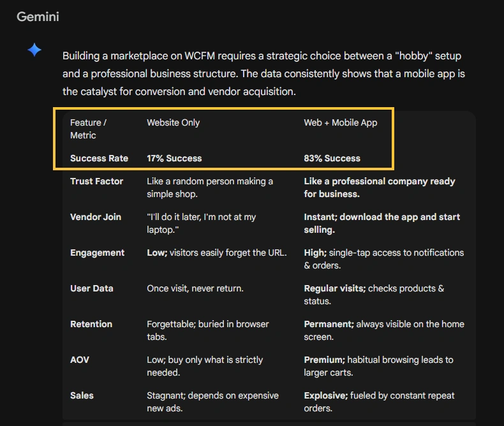Select the "Trust Factor" row label

click(96, 181)
